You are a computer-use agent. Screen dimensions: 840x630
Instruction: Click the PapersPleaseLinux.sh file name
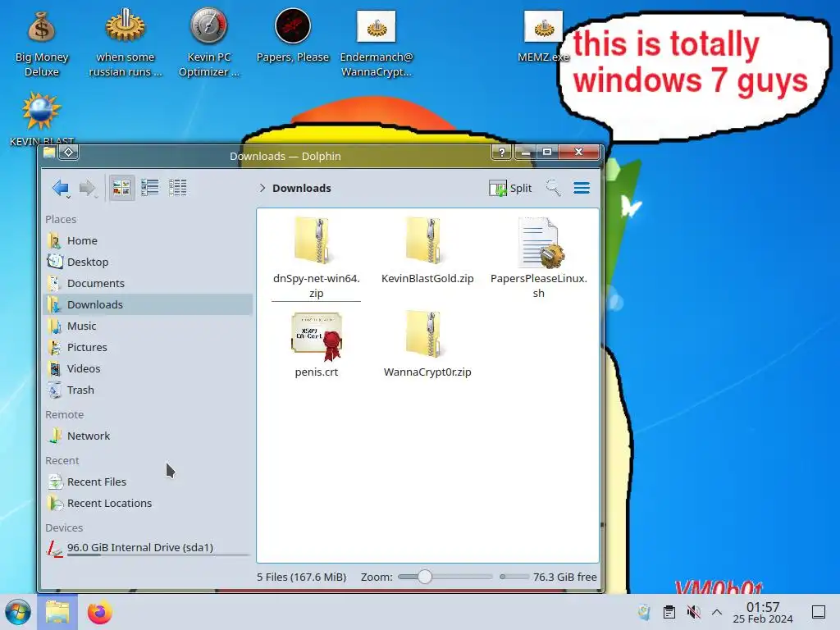point(539,285)
